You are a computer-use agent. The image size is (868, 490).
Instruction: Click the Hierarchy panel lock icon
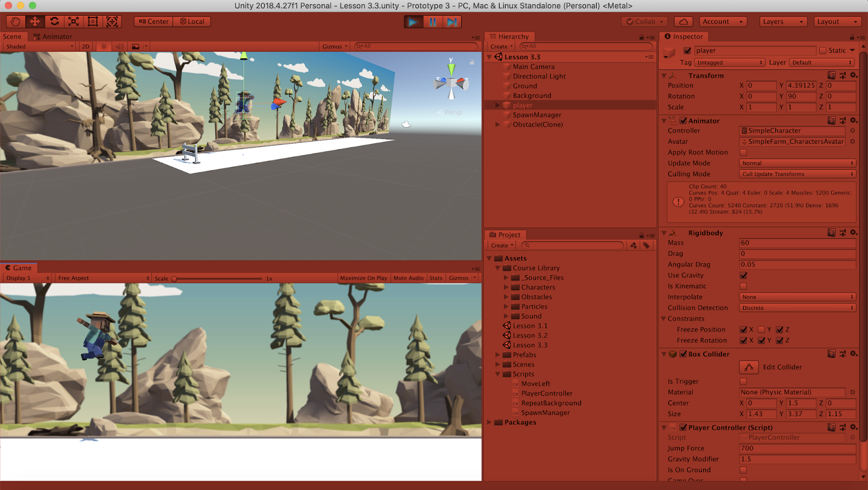click(x=642, y=37)
